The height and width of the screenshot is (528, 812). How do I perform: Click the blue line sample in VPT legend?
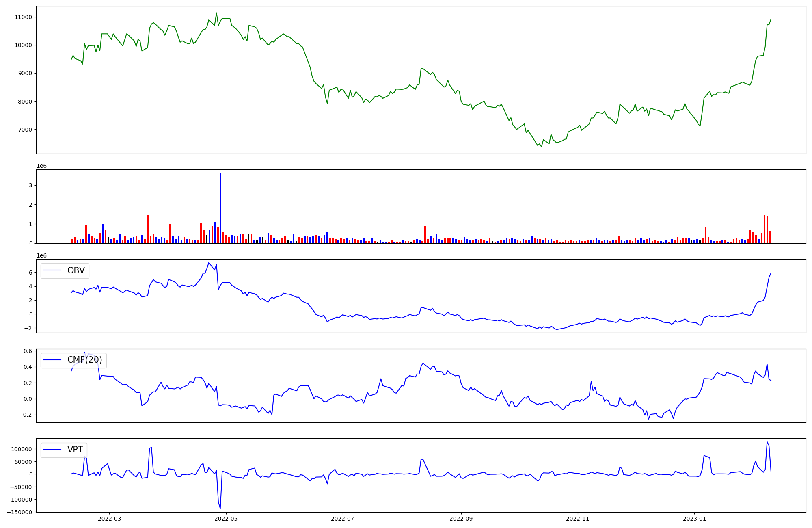[x=52, y=450]
